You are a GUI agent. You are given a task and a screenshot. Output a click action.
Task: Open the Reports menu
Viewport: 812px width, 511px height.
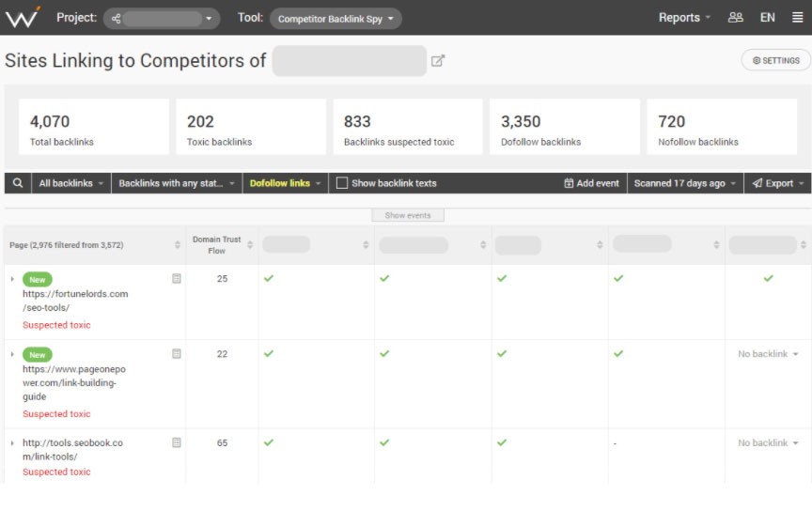coord(683,18)
